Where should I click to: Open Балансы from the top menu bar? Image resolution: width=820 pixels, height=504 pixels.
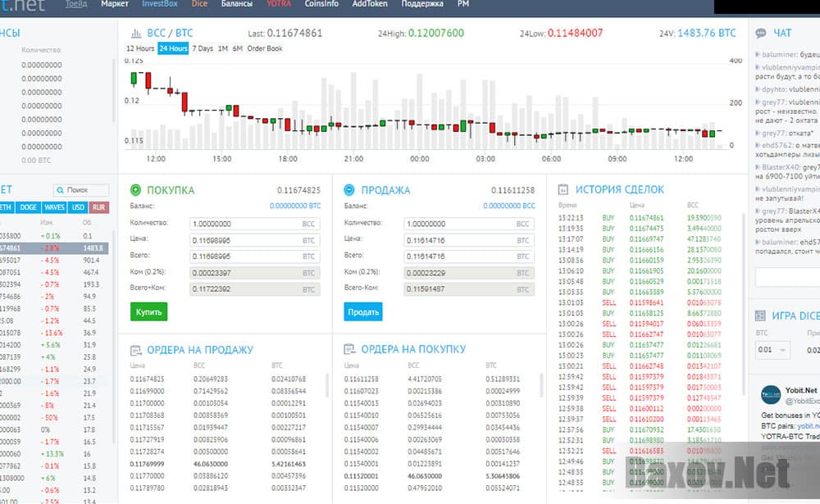[238, 3]
